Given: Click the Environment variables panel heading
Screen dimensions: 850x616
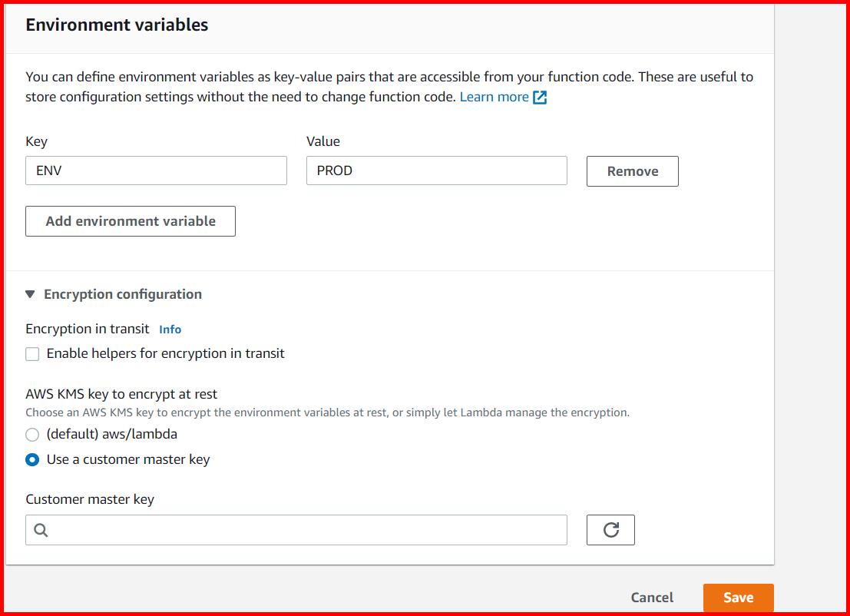Looking at the screenshot, I should [x=116, y=25].
